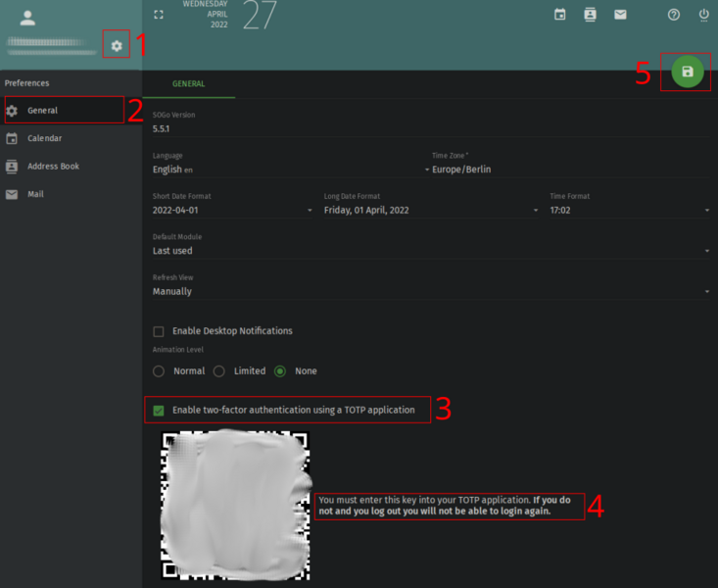Click the user avatar icon

27,18
